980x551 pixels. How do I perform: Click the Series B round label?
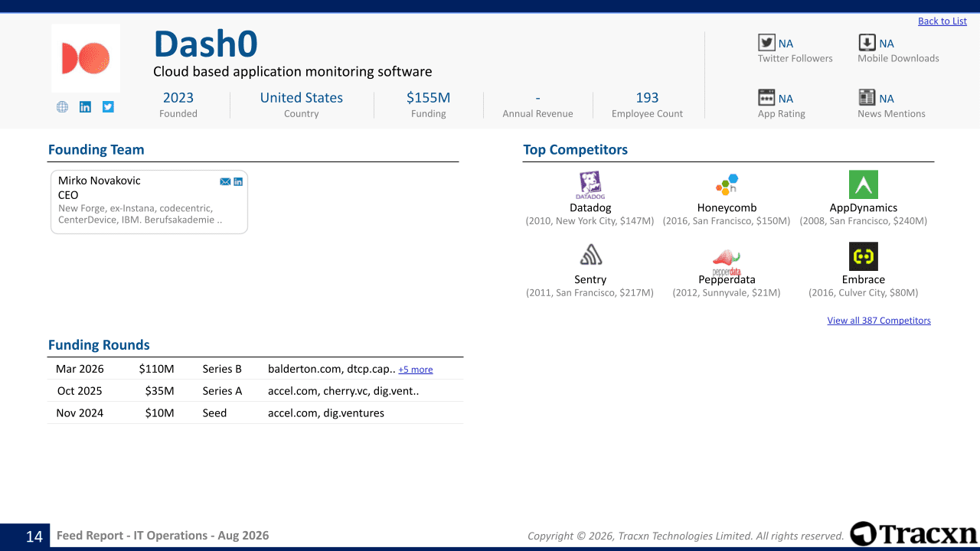pyautogui.click(x=222, y=369)
